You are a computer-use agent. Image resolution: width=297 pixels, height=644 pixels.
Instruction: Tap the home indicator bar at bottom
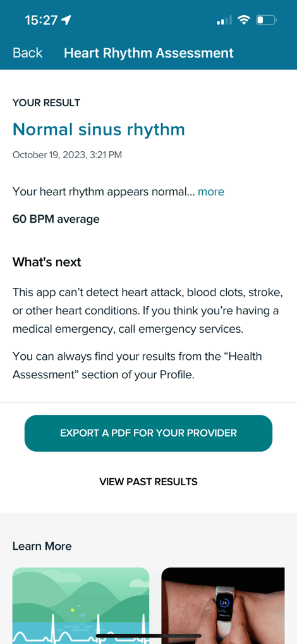coord(148,635)
